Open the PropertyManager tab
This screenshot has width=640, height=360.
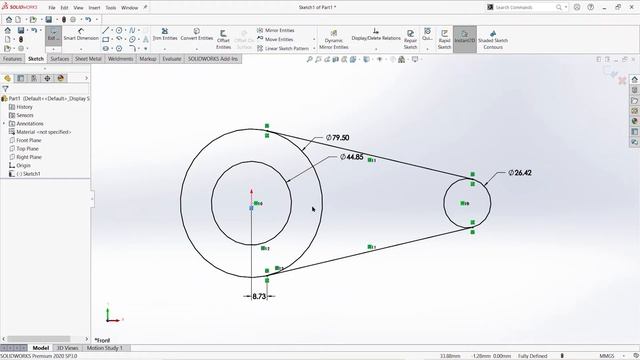(x=20, y=78)
